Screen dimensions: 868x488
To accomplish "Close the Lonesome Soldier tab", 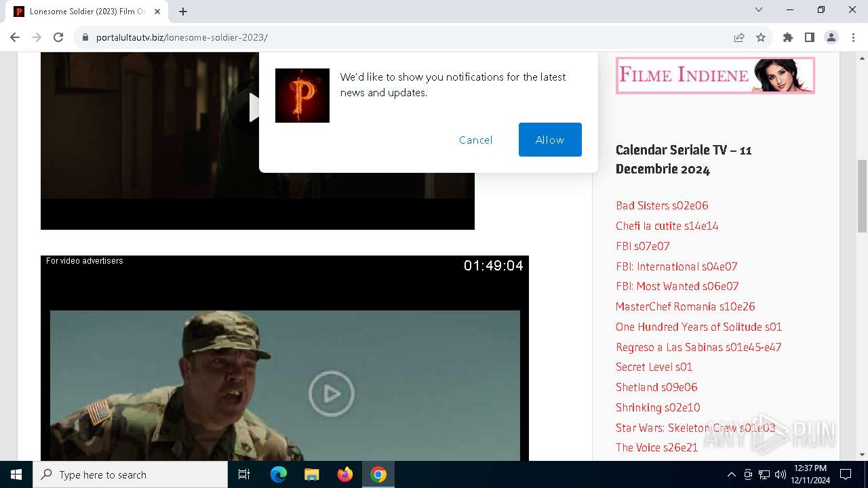I will [157, 12].
